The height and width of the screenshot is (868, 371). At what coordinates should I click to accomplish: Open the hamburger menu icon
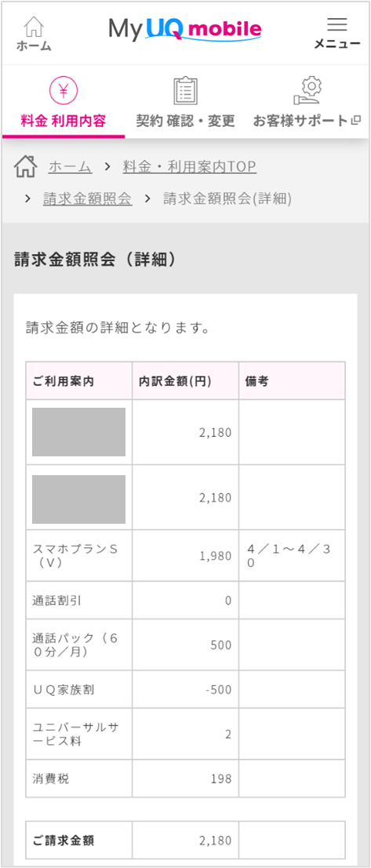coord(337,24)
